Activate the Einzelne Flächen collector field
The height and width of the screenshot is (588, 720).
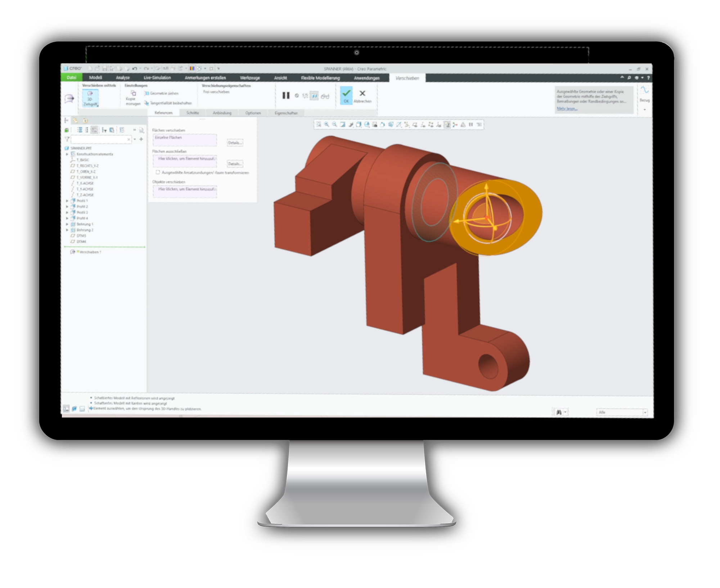[x=185, y=140]
